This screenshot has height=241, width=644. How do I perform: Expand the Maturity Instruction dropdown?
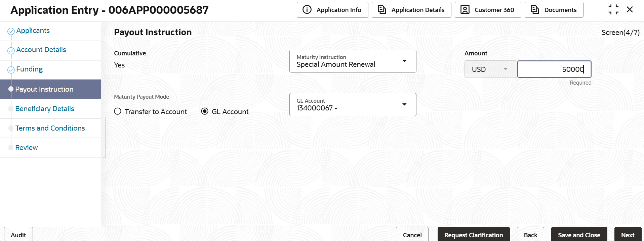404,61
